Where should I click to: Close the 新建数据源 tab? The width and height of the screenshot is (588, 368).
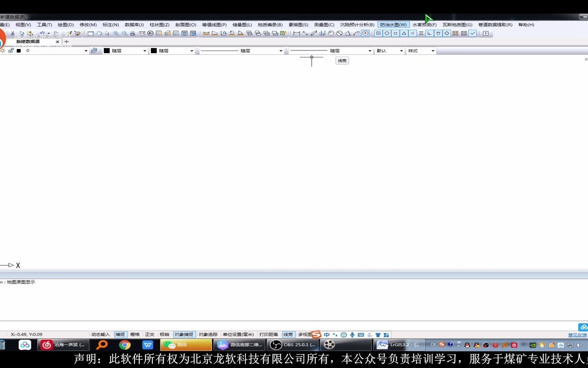click(58, 42)
